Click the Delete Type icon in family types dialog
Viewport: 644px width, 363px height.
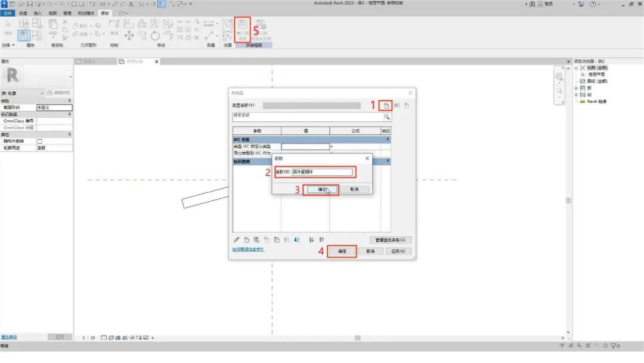point(407,106)
